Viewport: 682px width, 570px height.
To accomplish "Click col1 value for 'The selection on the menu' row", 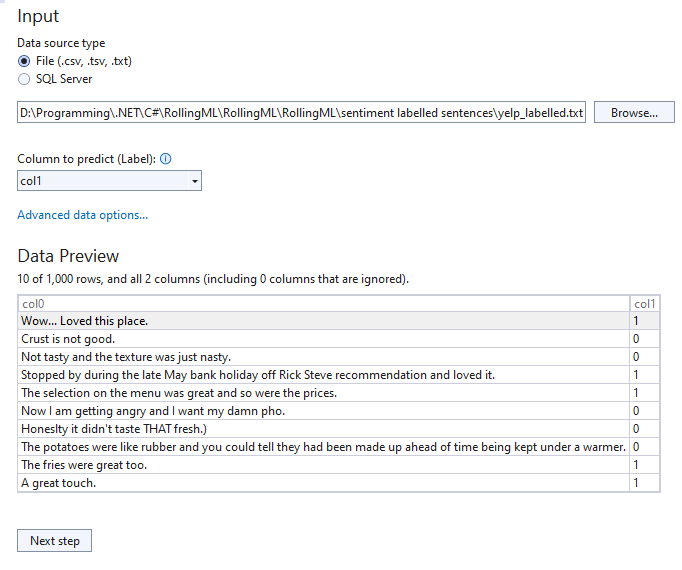I will [x=645, y=393].
